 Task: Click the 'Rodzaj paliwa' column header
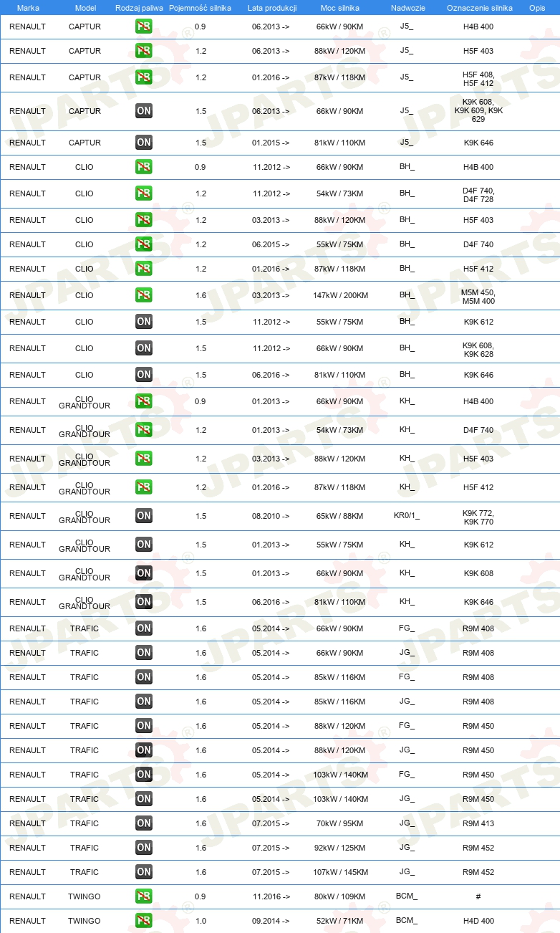(x=139, y=8)
